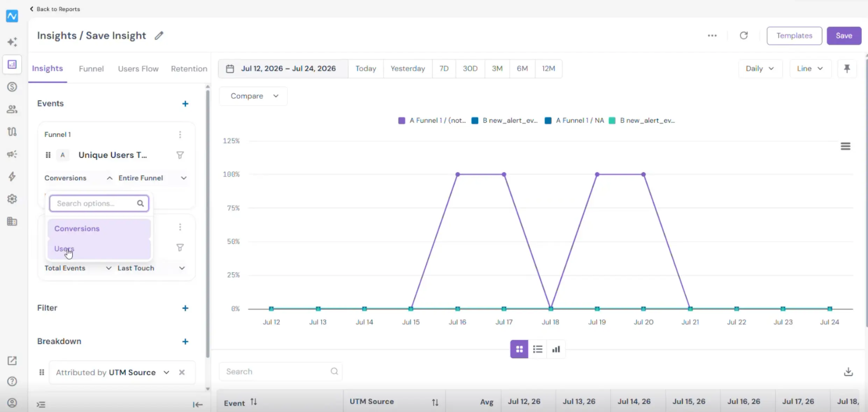Edit the insight title with the pencil icon
This screenshot has height=412, width=868.
pos(159,36)
